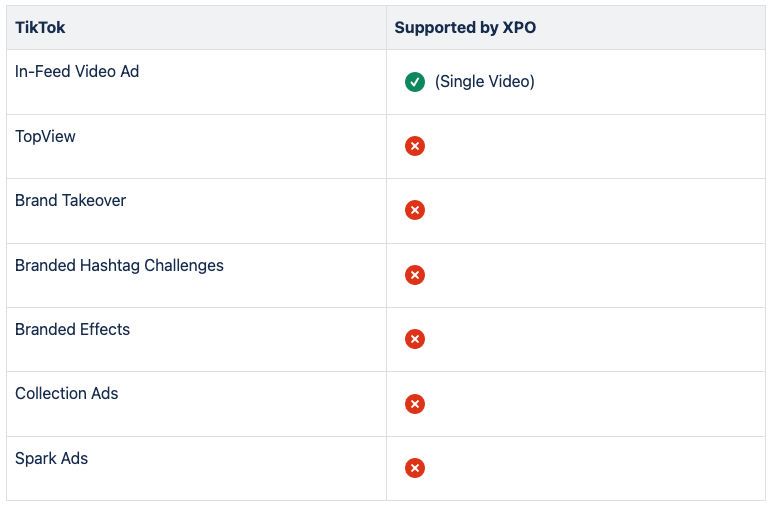
Task: Click the Spark Ads row label
Action: pos(51,458)
